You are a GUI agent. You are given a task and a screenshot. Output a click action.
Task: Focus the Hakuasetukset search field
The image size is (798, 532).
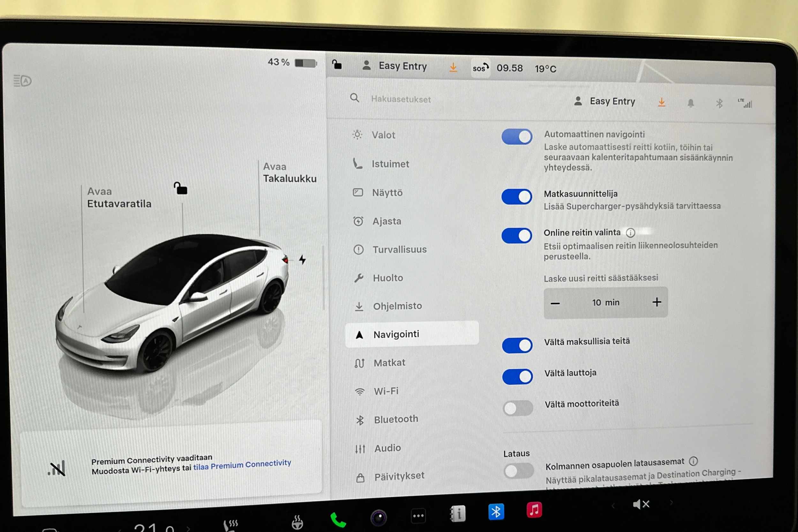tap(401, 99)
